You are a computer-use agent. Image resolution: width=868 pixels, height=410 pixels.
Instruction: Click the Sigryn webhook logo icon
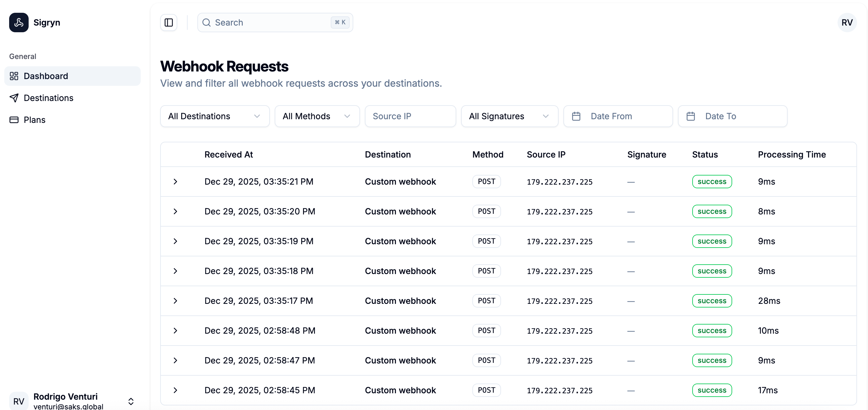pos(19,22)
